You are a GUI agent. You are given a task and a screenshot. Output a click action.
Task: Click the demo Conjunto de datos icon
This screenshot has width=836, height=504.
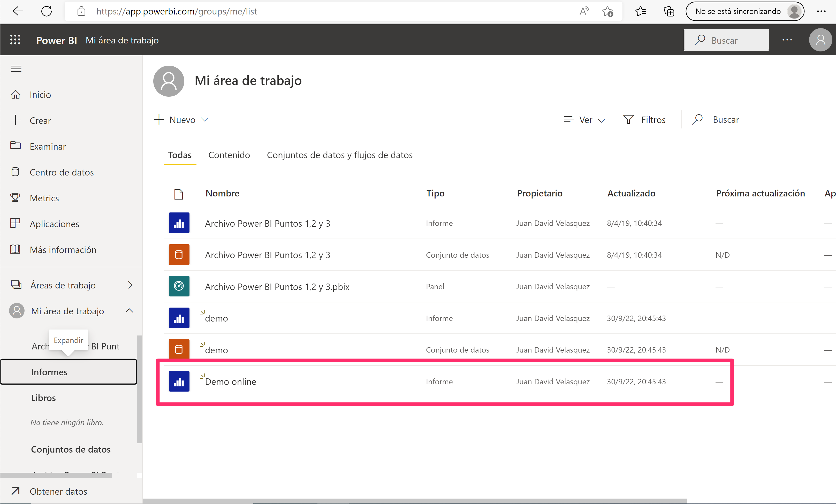click(179, 349)
